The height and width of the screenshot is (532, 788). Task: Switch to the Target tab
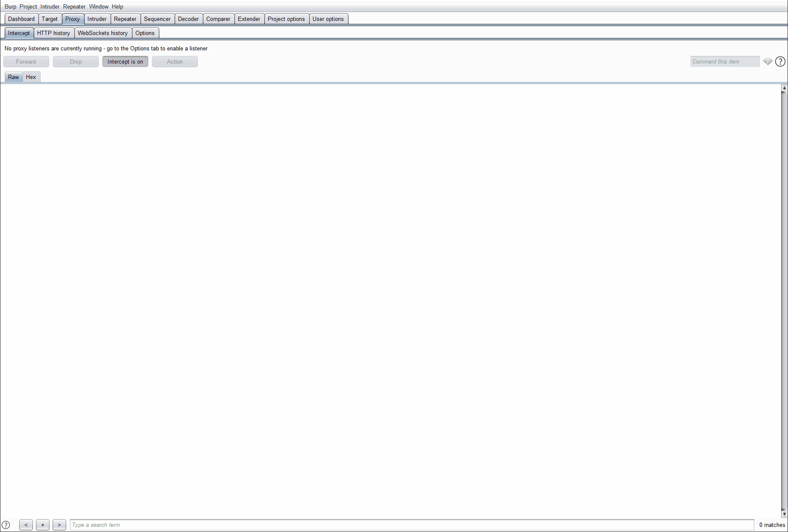[50, 19]
